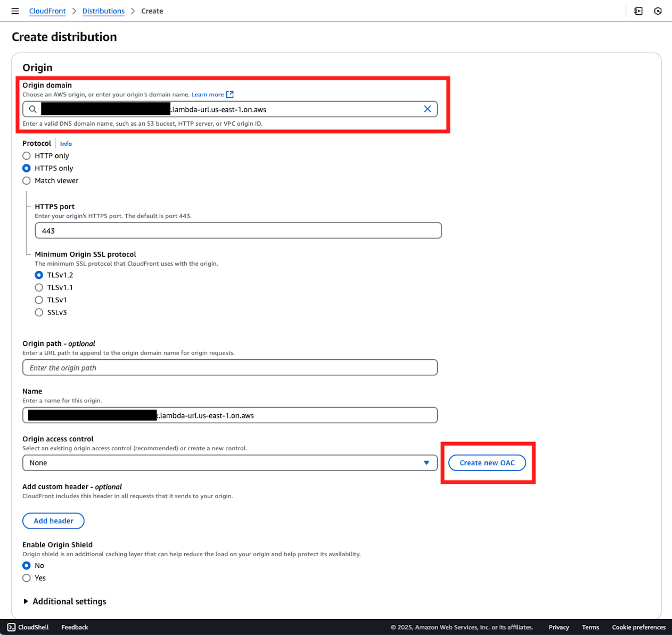Click the search icon in Origin domain
The height and width of the screenshot is (635, 672).
pos(33,109)
